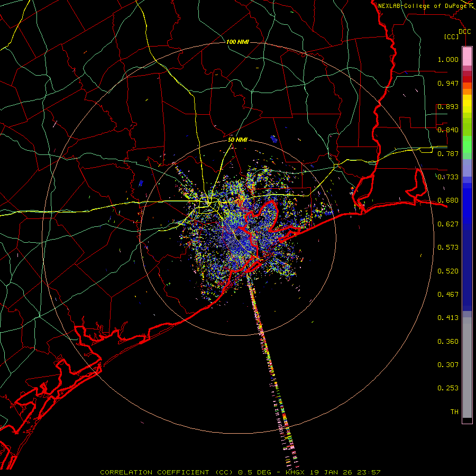Screen dimensions: 476x476
Task: Click the 50 NMI range ring label
Action: coord(237,140)
